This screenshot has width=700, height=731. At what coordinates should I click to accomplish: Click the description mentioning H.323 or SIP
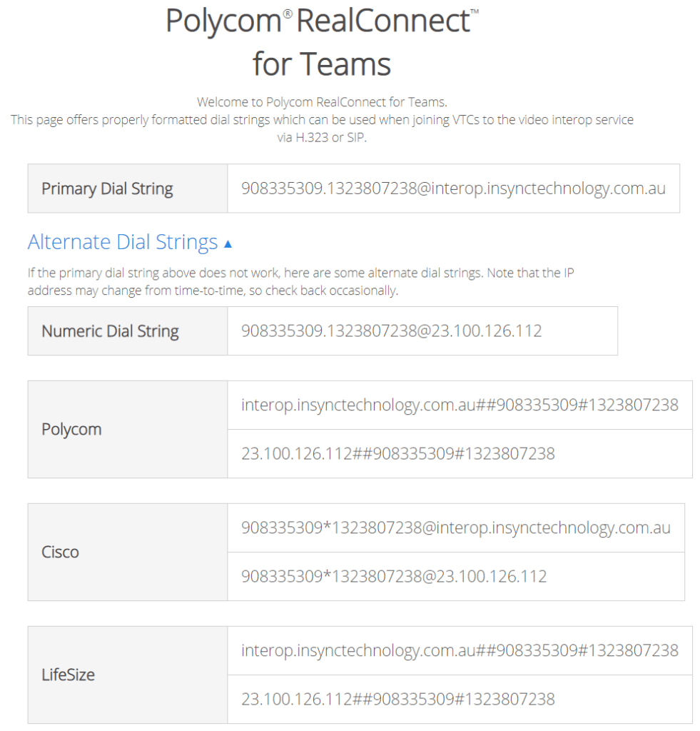[322, 128]
